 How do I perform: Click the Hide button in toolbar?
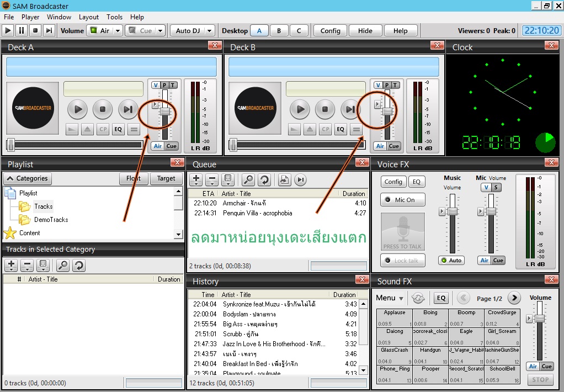365,30
